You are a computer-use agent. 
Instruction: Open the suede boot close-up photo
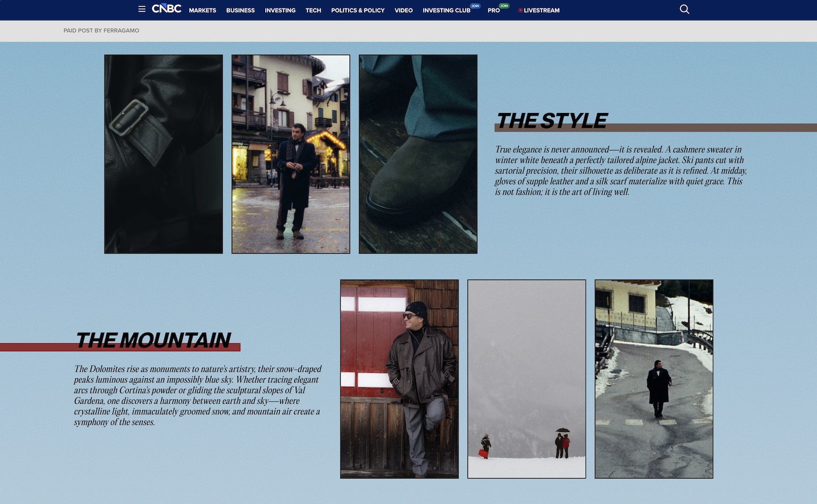click(418, 154)
